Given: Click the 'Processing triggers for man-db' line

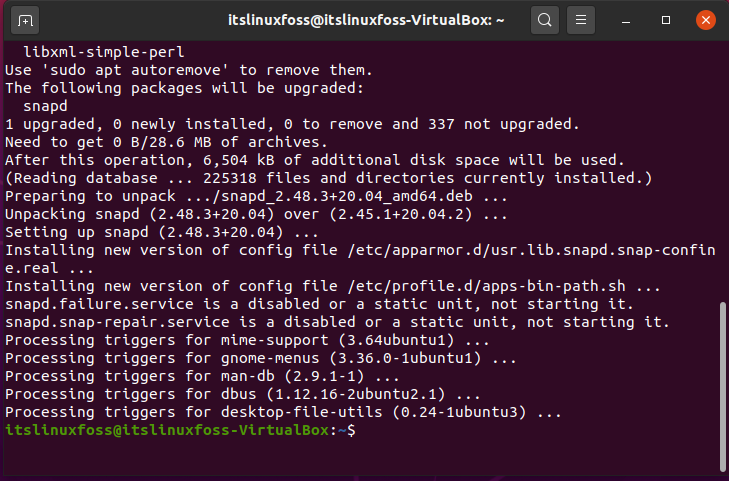Looking at the screenshot, I should click(202, 376).
